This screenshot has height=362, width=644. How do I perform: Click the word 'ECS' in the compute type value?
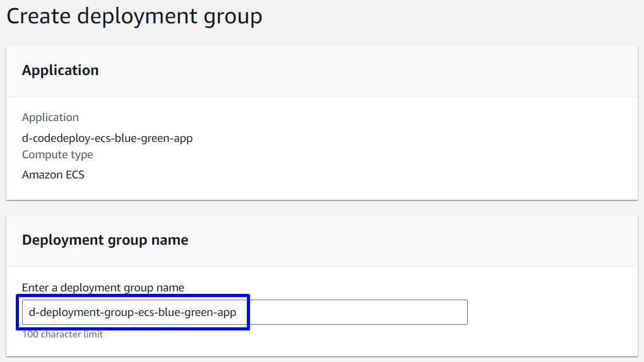[73, 175]
